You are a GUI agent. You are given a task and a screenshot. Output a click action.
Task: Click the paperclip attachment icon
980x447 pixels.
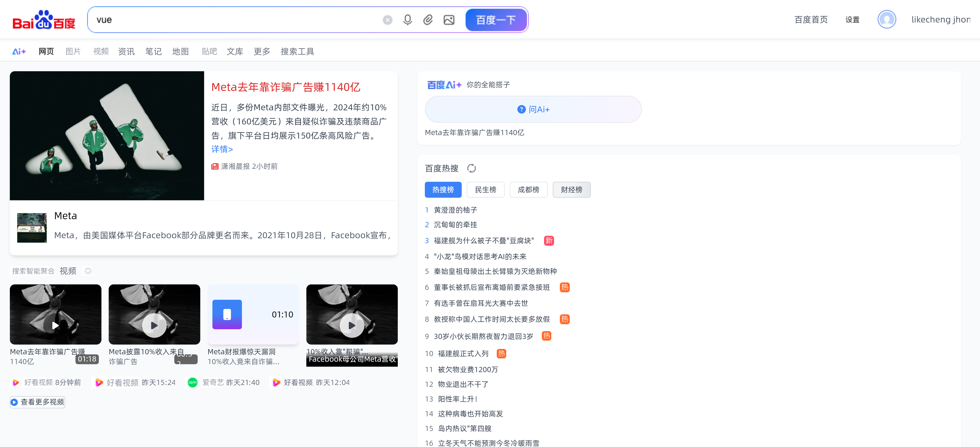point(428,20)
